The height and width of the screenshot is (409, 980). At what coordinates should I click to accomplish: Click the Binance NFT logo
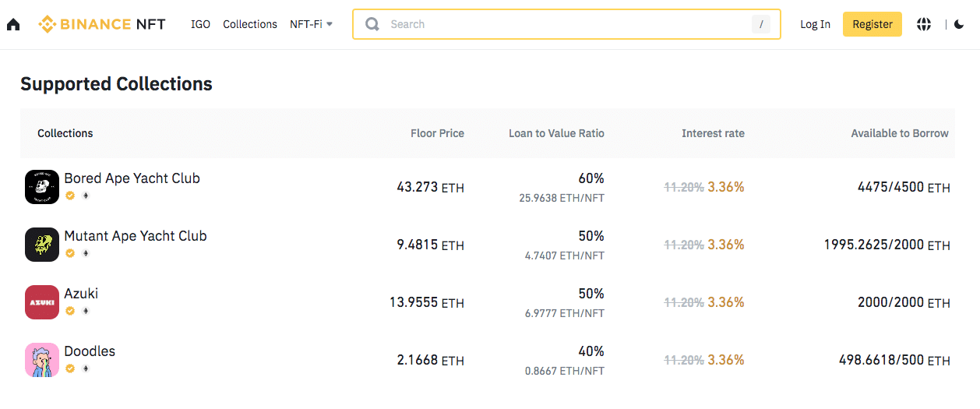coord(102,24)
